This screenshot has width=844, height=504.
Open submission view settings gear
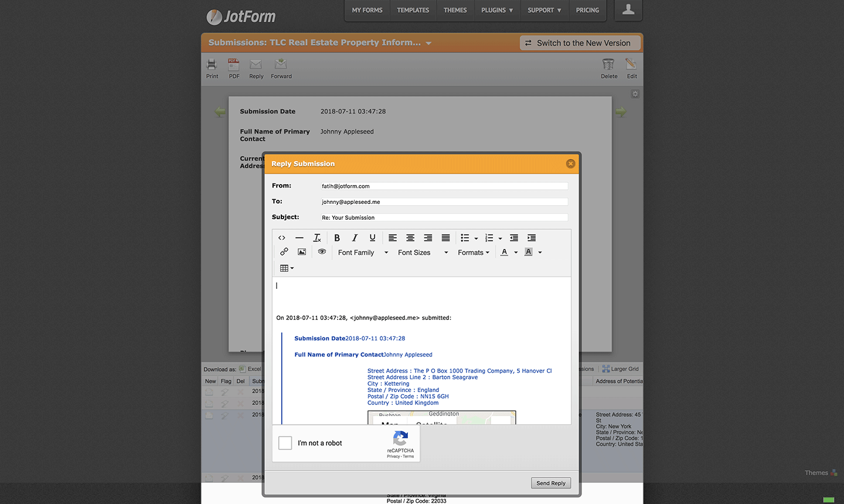(x=635, y=94)
